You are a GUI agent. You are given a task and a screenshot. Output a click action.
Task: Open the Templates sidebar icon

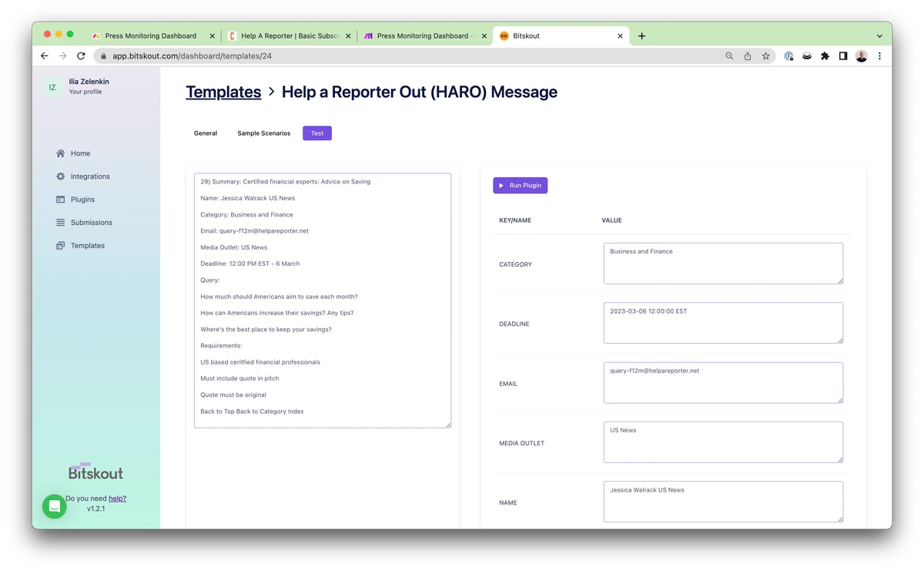click(x=60, y=246)
